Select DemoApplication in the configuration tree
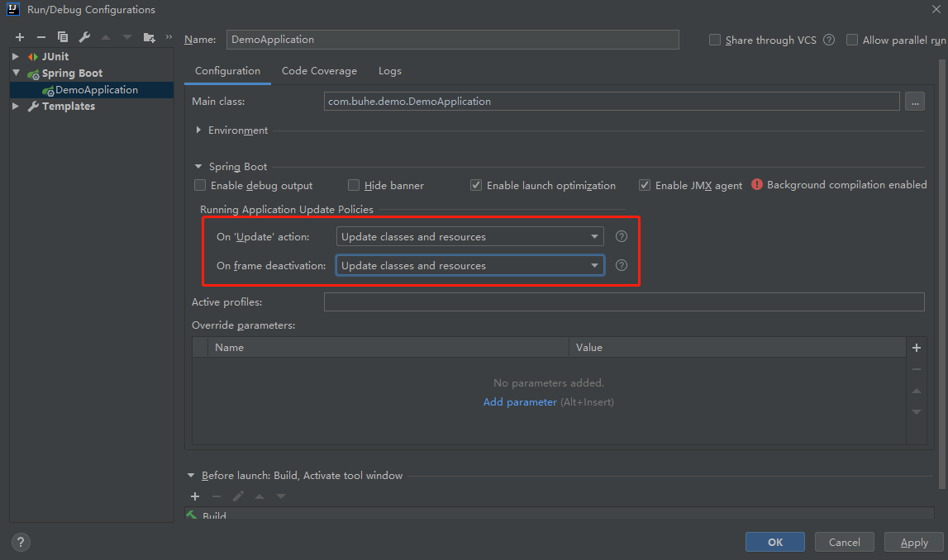This screenshot has height=560, width=948. point(92,89)
